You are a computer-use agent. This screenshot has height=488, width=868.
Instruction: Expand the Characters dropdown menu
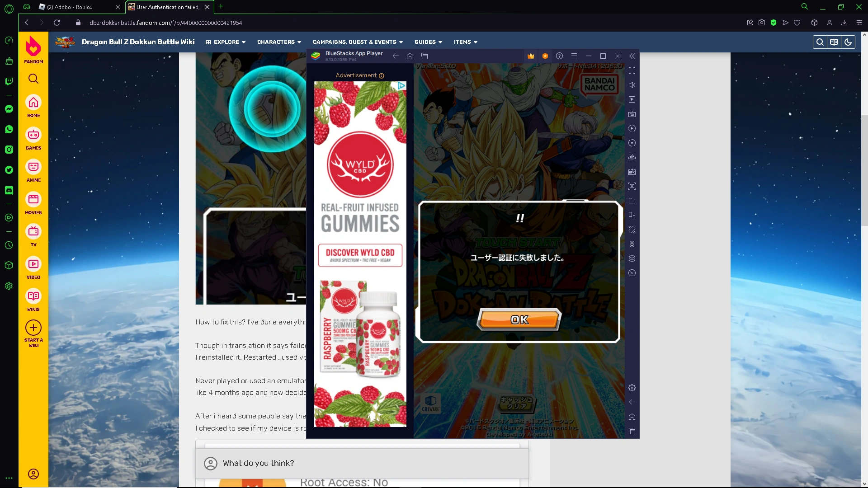279,42
